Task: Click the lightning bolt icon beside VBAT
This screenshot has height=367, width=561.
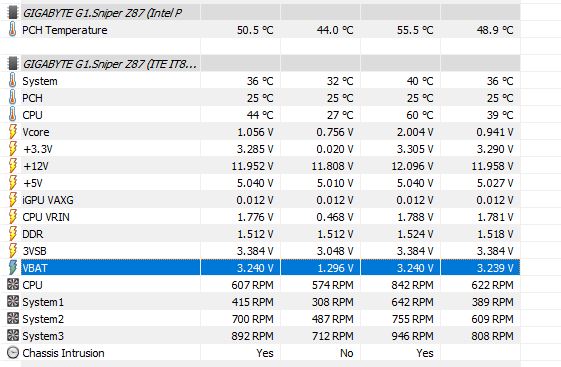Action: coord(13,268)
